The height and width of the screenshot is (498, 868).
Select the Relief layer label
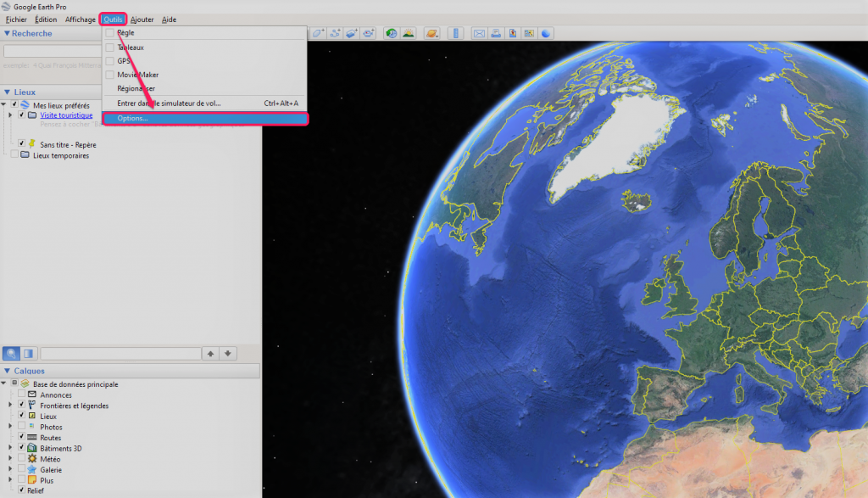click(x=36, y=491)
